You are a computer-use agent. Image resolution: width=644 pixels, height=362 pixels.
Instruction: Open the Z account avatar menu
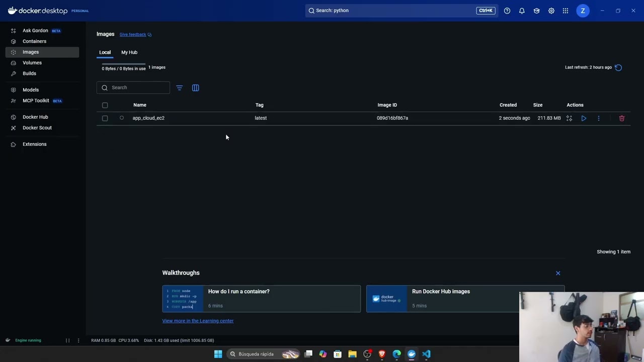[x=583, y=11]
